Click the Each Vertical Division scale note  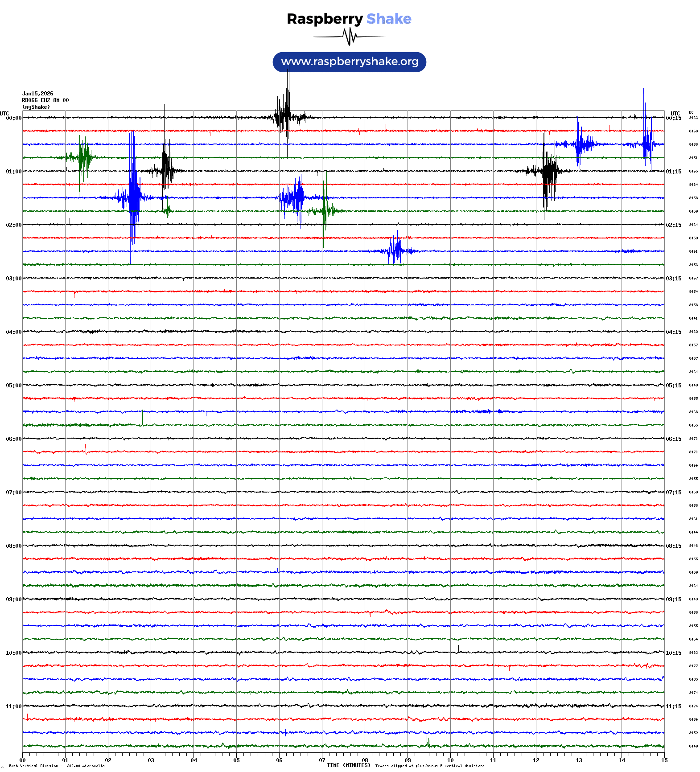tap(57, 766)
